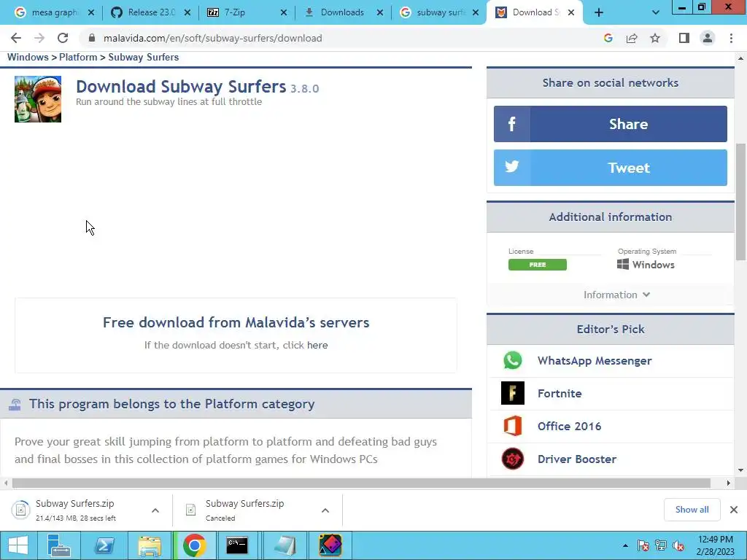Bookmark this page with the star icon
Viewport: 747px width, 560px height.
tap(655, 38)
